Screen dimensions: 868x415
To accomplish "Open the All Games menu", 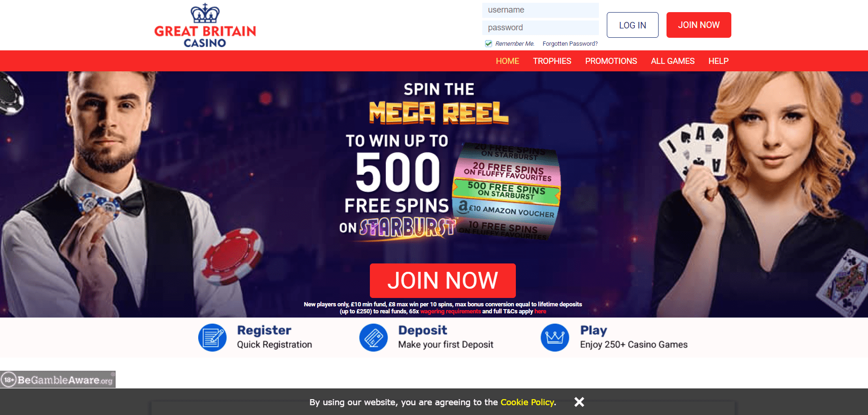I will [x=673, y=61].
